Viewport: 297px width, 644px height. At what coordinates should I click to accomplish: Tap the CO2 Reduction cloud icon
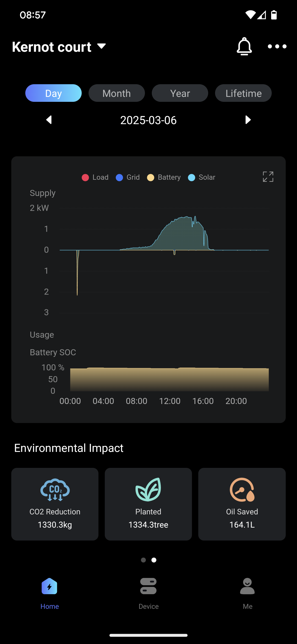pyautogui.click(x=55, y=490)
